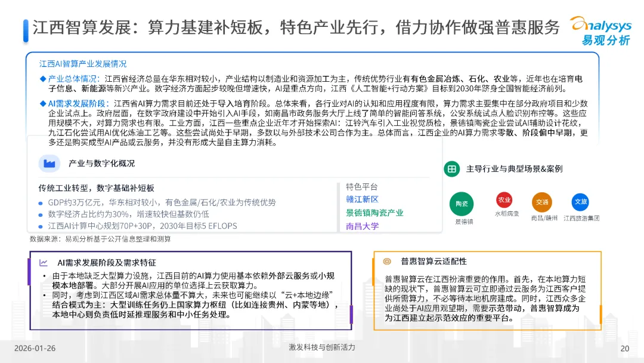Select the red 农业 circle icon
This screenshot has height=363, width=644.
[504, 200]
